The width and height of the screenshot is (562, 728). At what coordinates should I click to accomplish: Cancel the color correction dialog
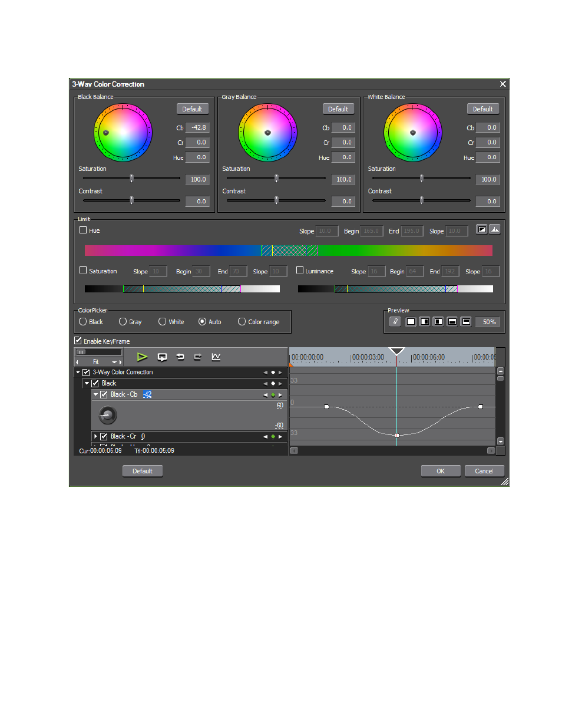(484, 471)
